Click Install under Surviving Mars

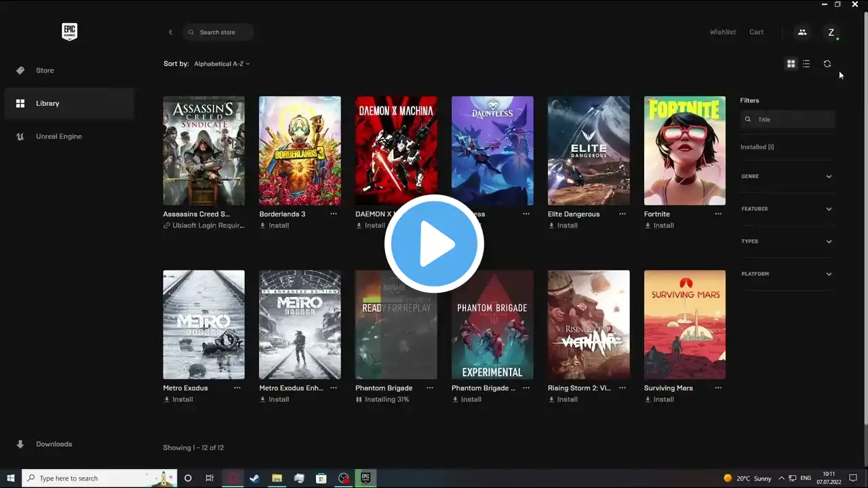point(659,400)
